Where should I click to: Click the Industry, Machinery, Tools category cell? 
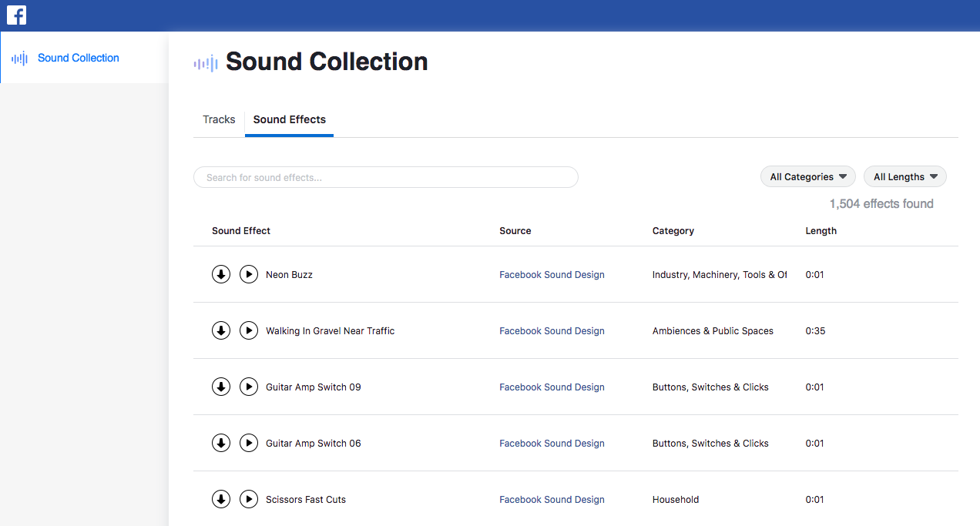[720, 275]
